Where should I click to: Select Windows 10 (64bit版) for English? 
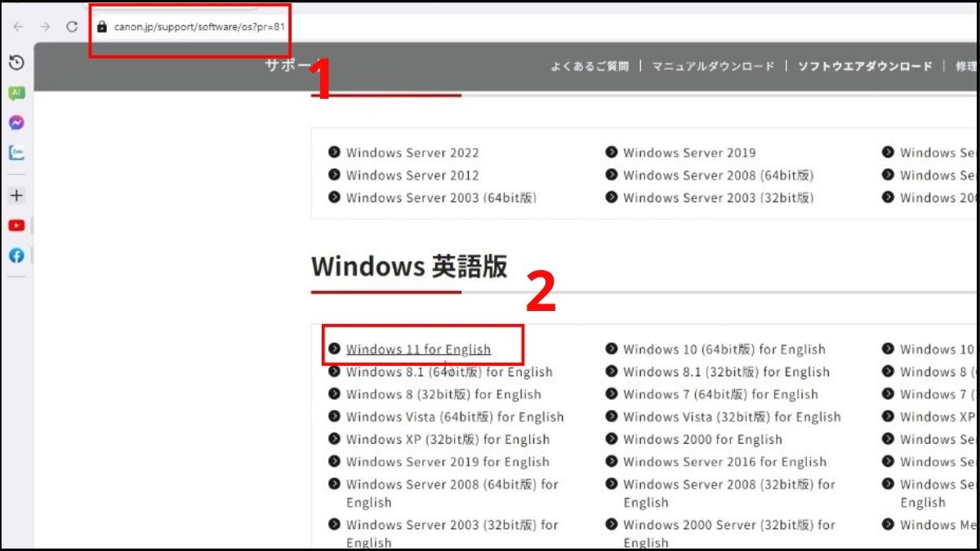[724, 349]
